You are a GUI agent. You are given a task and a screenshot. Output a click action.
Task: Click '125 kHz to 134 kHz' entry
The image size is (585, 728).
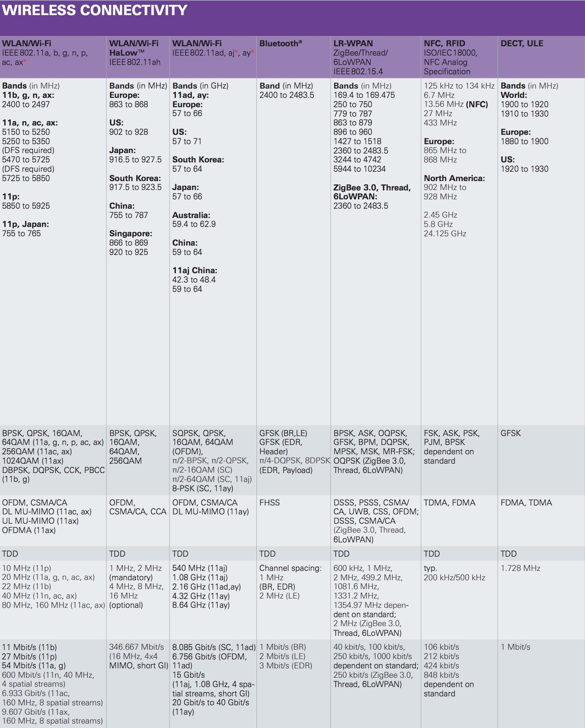(459, 86)
